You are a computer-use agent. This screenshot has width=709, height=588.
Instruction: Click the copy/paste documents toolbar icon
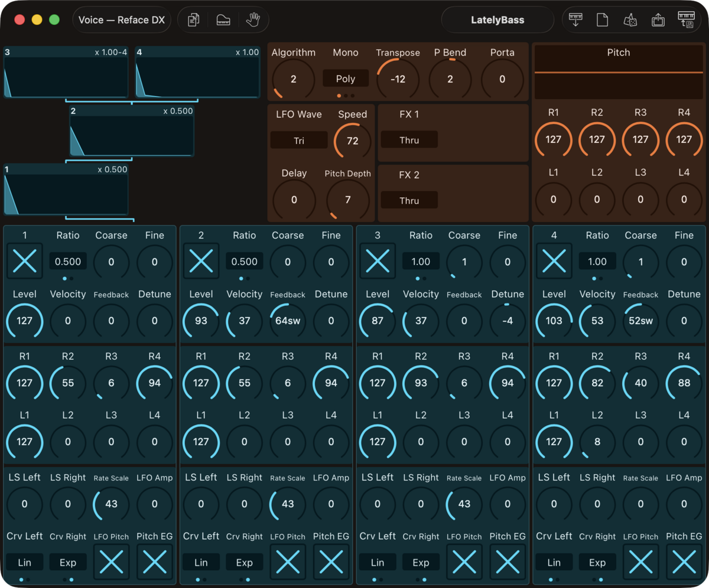(193, 20)
